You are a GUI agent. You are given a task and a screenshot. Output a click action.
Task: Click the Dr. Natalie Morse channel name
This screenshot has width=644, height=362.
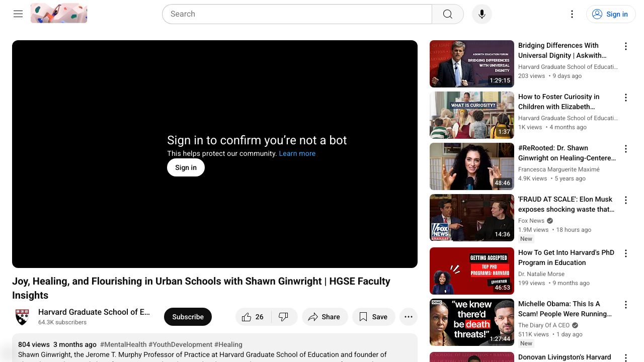tap(541, 274)
